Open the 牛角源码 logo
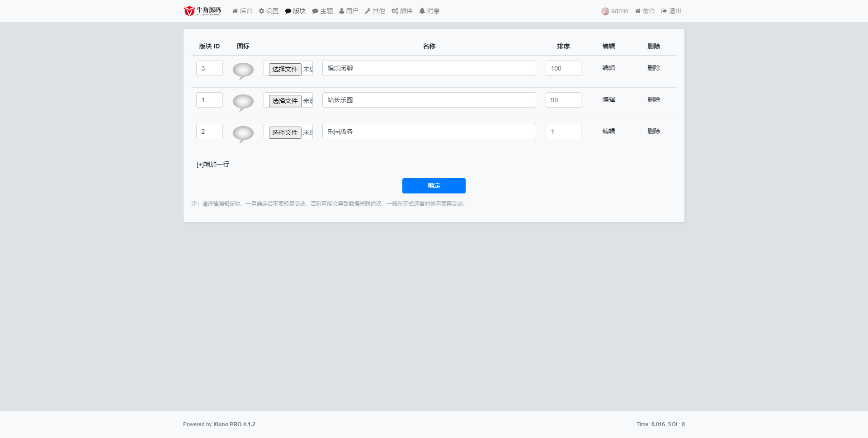 point(202,11)
